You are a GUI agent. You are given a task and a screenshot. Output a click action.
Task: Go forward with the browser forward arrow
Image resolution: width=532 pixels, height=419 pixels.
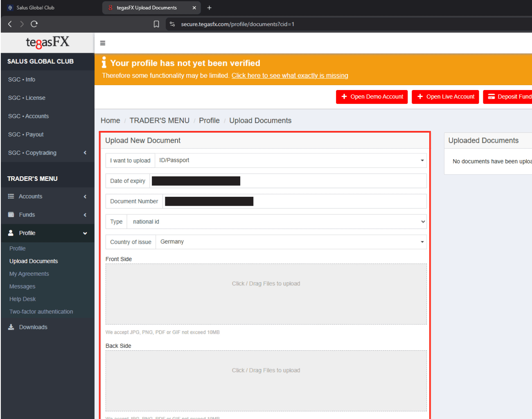[x=22, y=24]
